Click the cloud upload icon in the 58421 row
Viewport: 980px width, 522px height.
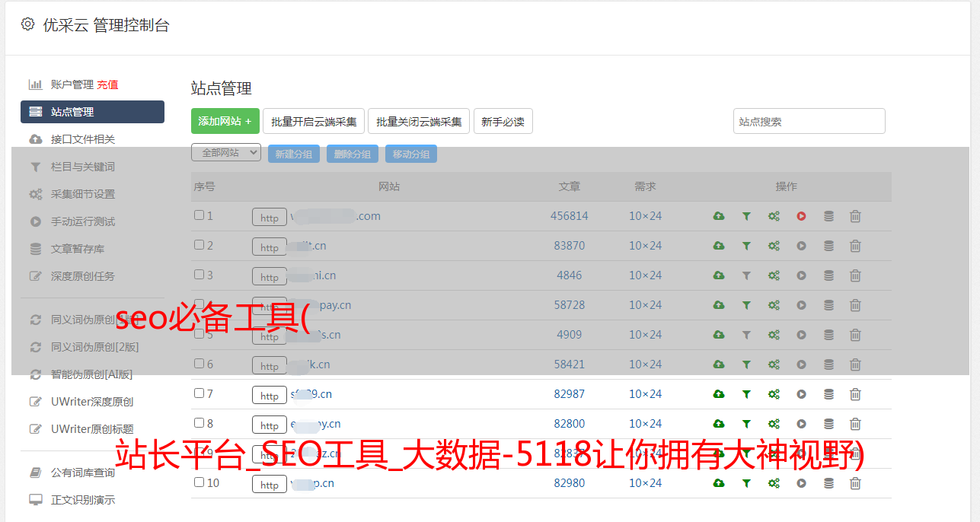coord(719,364)
